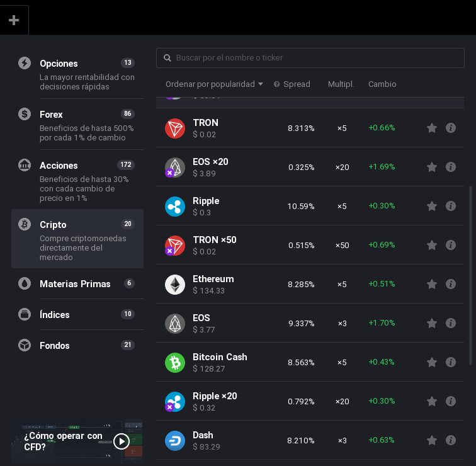
Task: Click the Materias Primas drop icon
Action: [25, 283]
